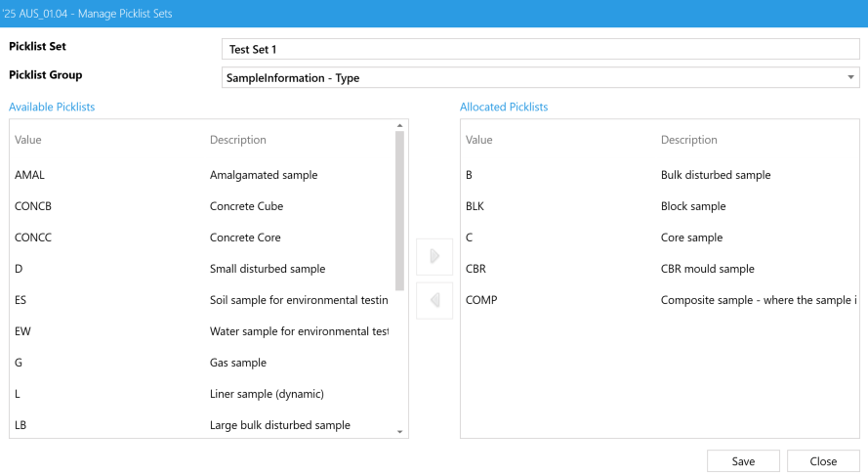Image resolution: width=868 pixels, height=475 pixels.
Task: Select the AMAL Amalgamated sample row
Action: pos(201,176)
